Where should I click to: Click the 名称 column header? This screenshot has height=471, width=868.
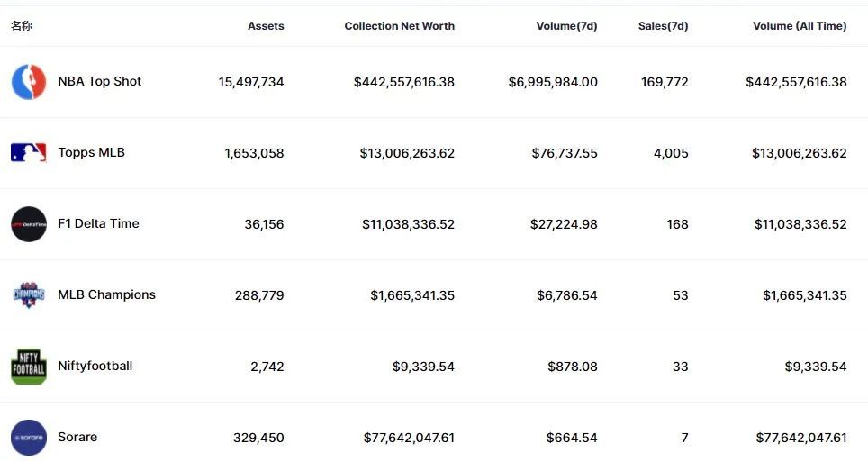[22, 26]
